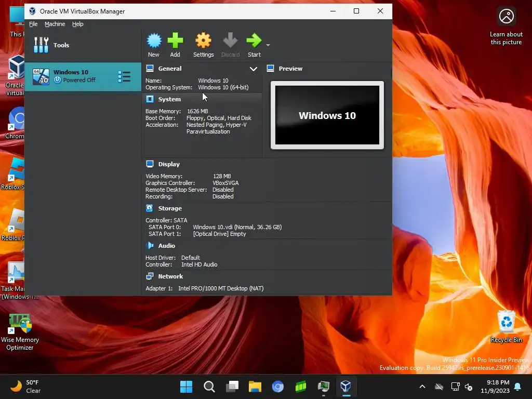Viewport: 532px width, 399px height.
Task: Click the Storage section heading
Action: point(170,208)
